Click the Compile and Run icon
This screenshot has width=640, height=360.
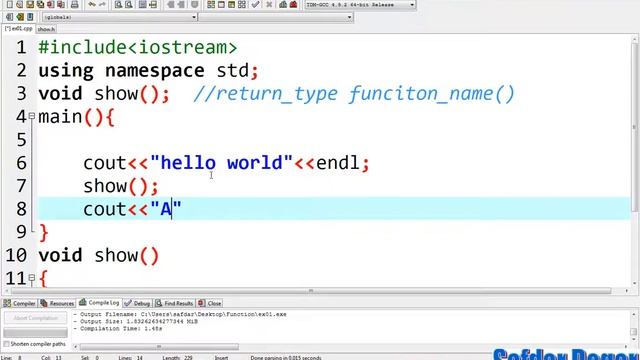(x=231, y=4)
